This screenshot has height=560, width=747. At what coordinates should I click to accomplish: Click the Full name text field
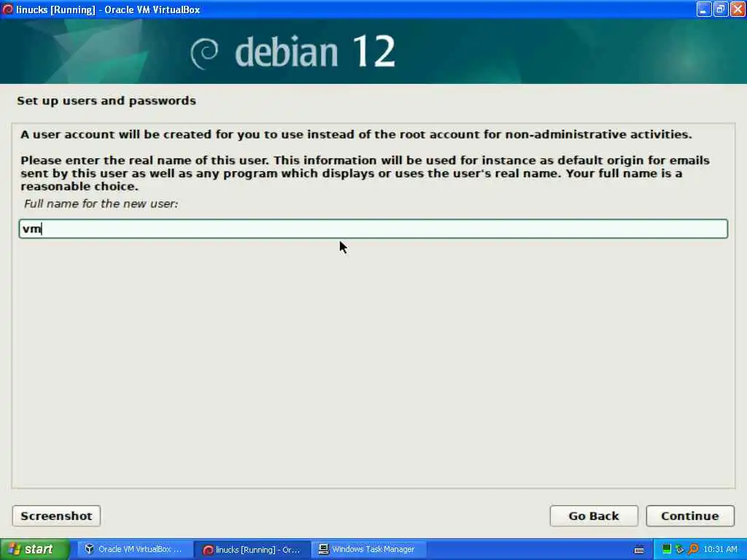[373, 229]
